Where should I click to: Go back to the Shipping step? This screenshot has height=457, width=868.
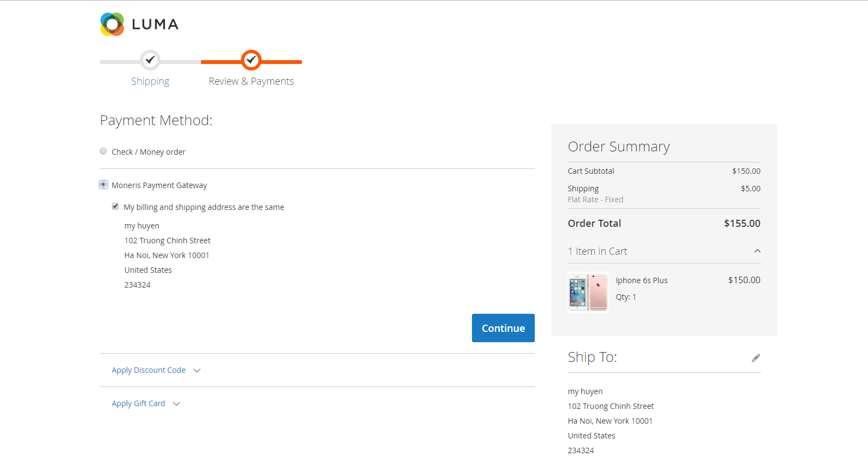click(x=150, y=81)
